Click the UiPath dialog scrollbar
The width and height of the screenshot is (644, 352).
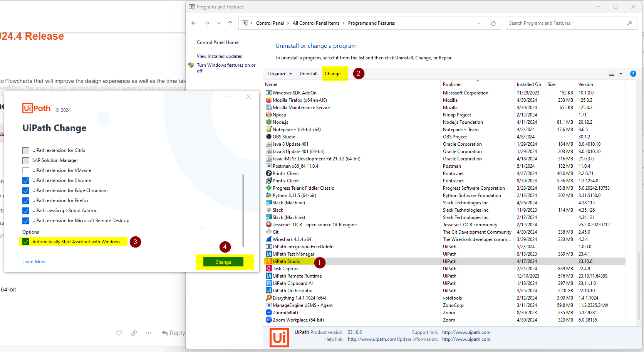243,211
